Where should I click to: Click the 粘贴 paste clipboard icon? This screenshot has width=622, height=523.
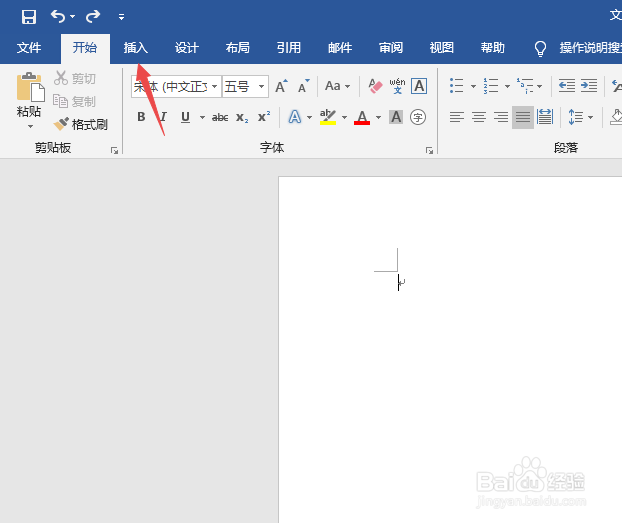tap(30, 87)
